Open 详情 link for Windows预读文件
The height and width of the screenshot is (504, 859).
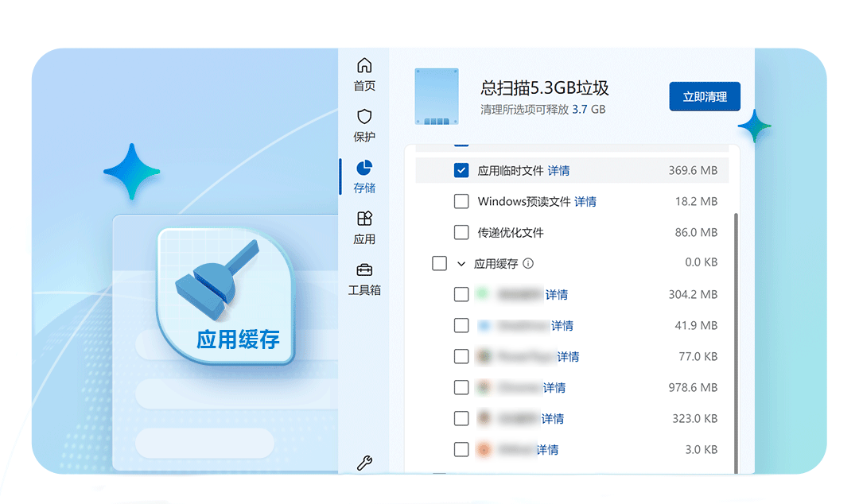pos(585,201)
